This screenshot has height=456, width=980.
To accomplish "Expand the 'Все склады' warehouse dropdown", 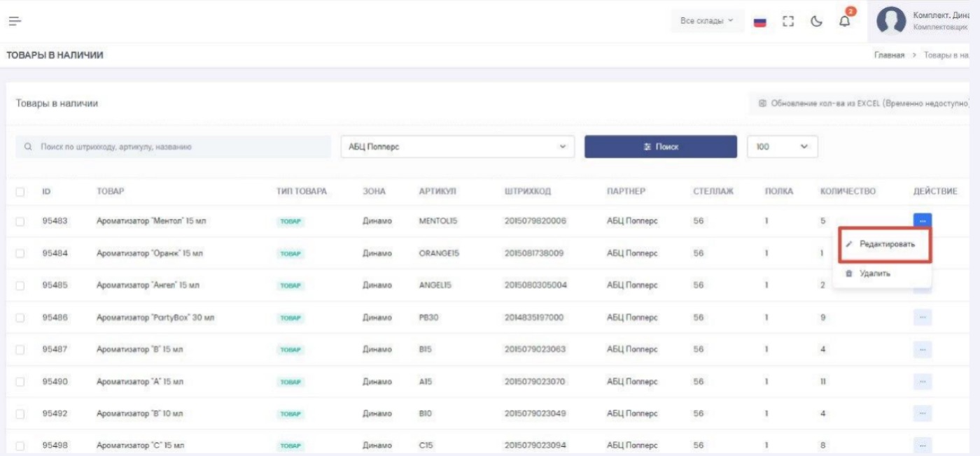I will point(707,21).
